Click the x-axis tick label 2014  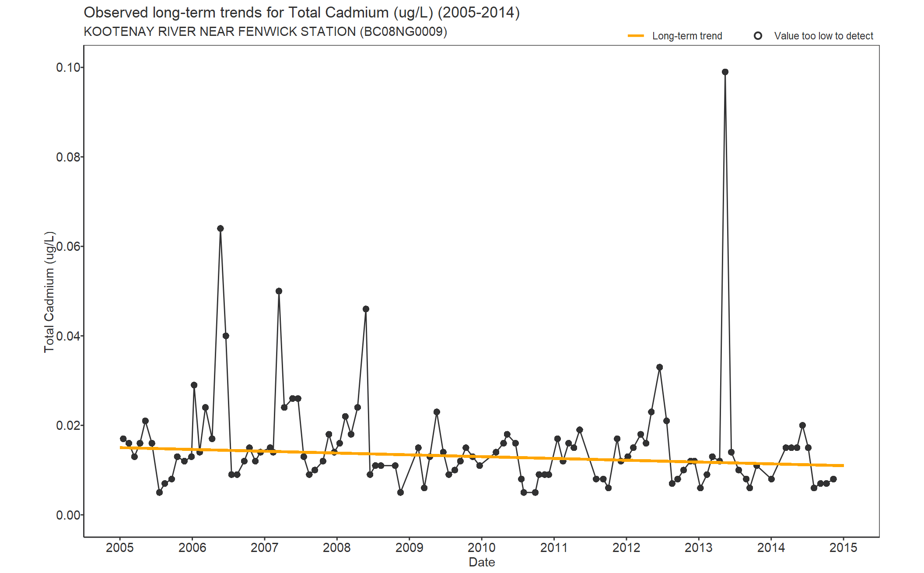point(771,548)
